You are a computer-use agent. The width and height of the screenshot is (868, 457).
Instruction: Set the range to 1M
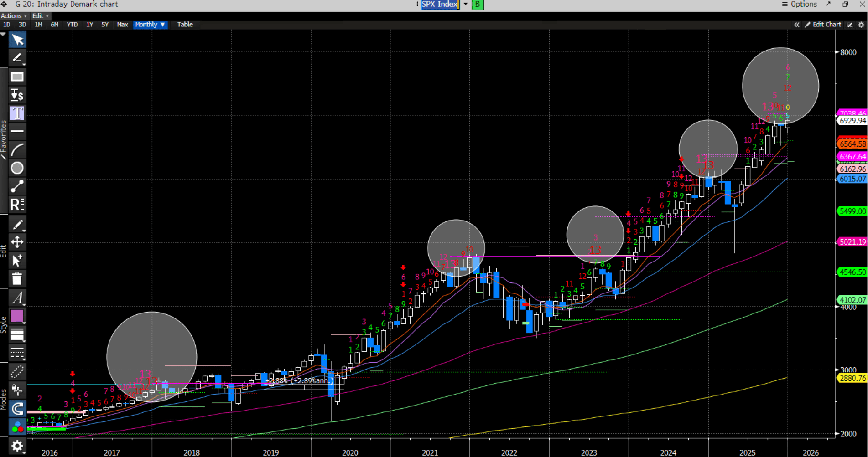click(x=39, y=25)
